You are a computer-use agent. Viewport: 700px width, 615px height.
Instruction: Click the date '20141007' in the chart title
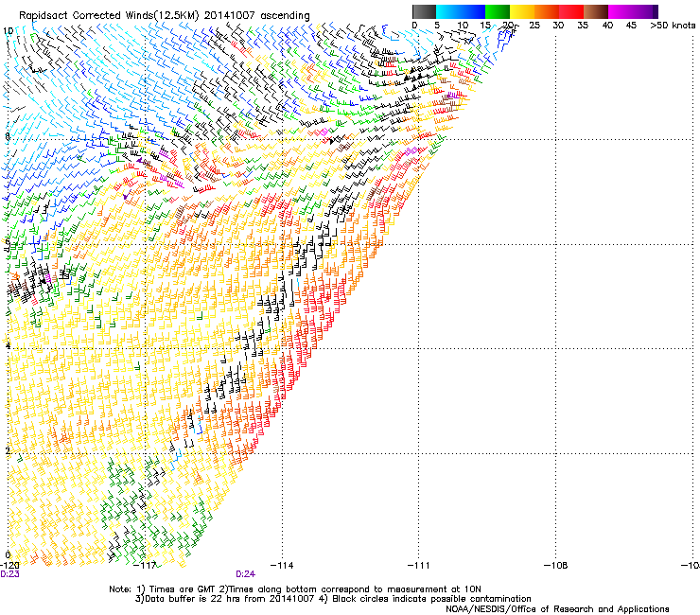(x=230, y=16)
